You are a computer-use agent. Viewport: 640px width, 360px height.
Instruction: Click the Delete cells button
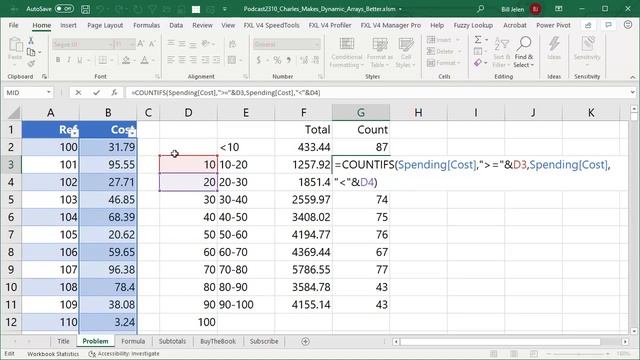click(x=443, y=51)
